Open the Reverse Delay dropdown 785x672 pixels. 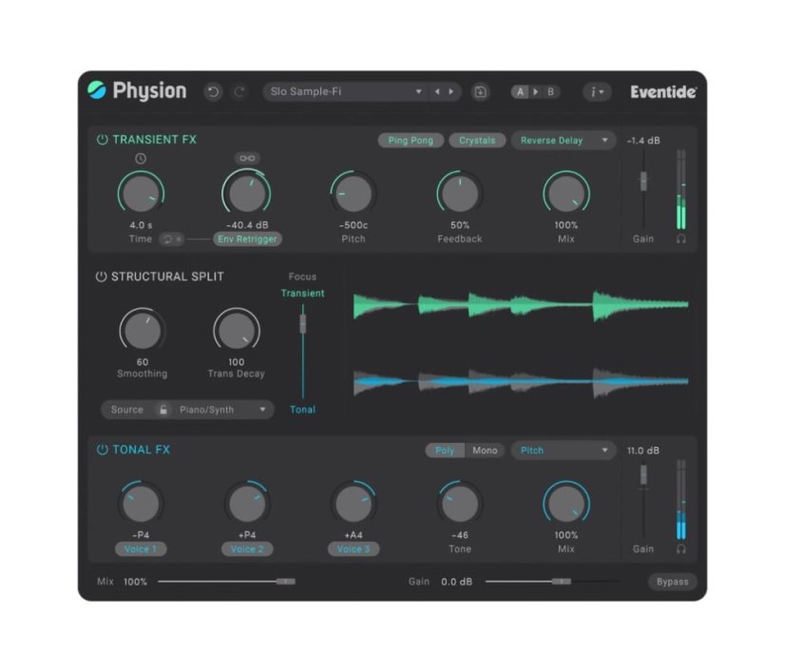(x=563, y=140)
